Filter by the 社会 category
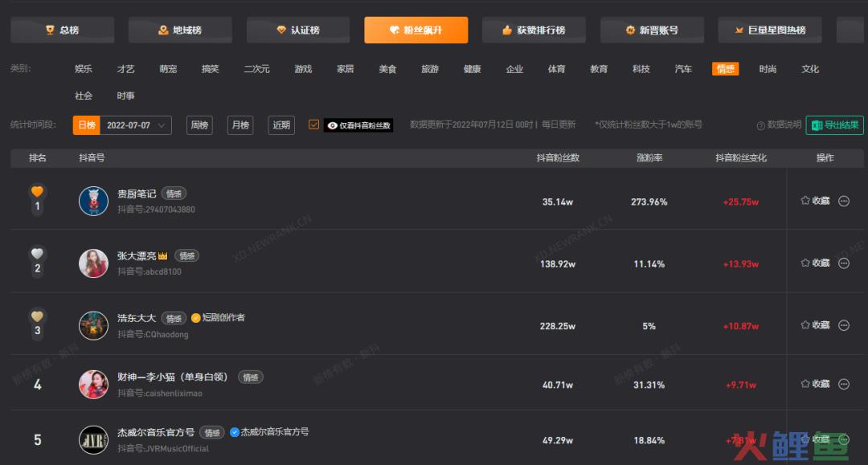 coord(84,96)
